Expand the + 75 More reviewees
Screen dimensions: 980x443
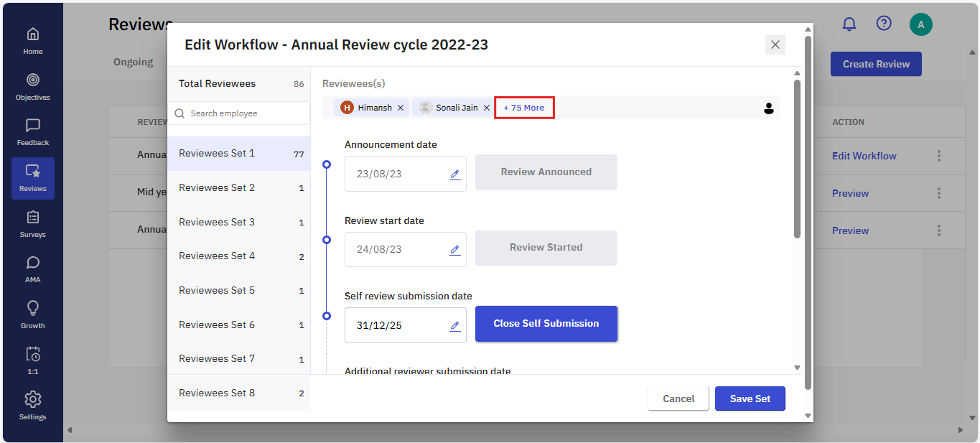pos(523,108)
